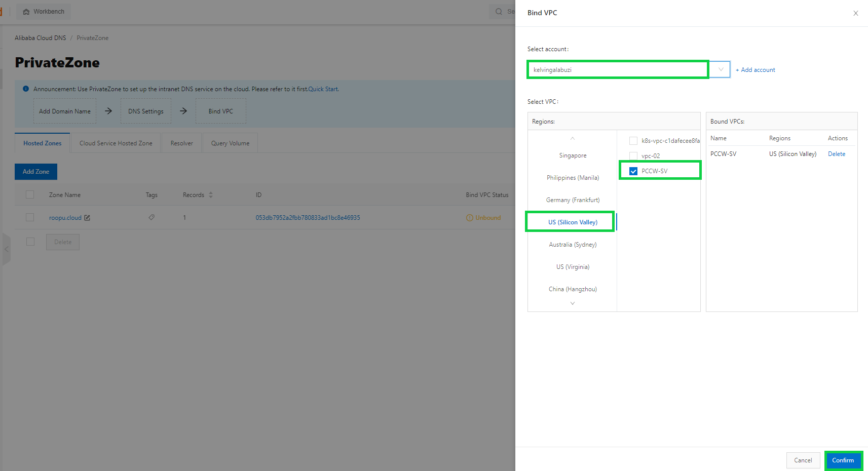Close the Bind VPC panel
Viewport: 868px width, 471px height.
856,13
